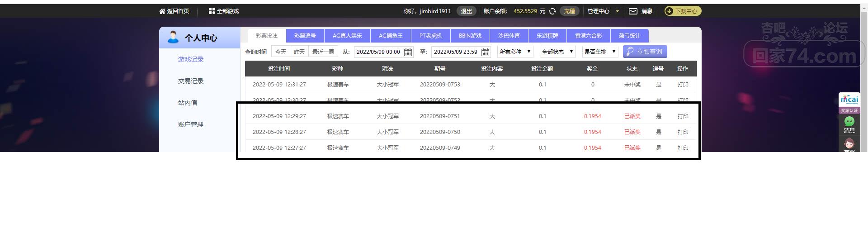Click issue number 20220509-0749

(440, 148)
